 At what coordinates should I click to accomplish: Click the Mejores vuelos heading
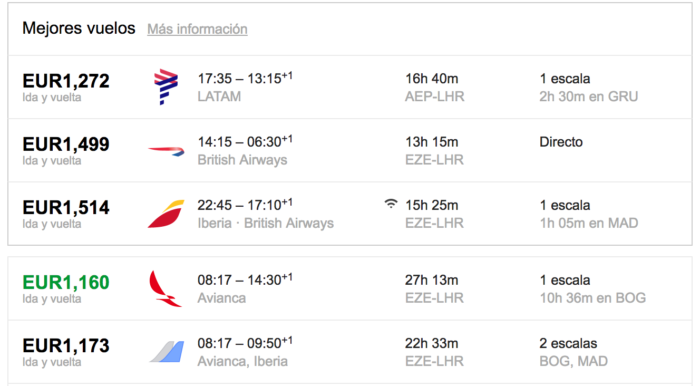pyautogui.click(x=79, y=28)
